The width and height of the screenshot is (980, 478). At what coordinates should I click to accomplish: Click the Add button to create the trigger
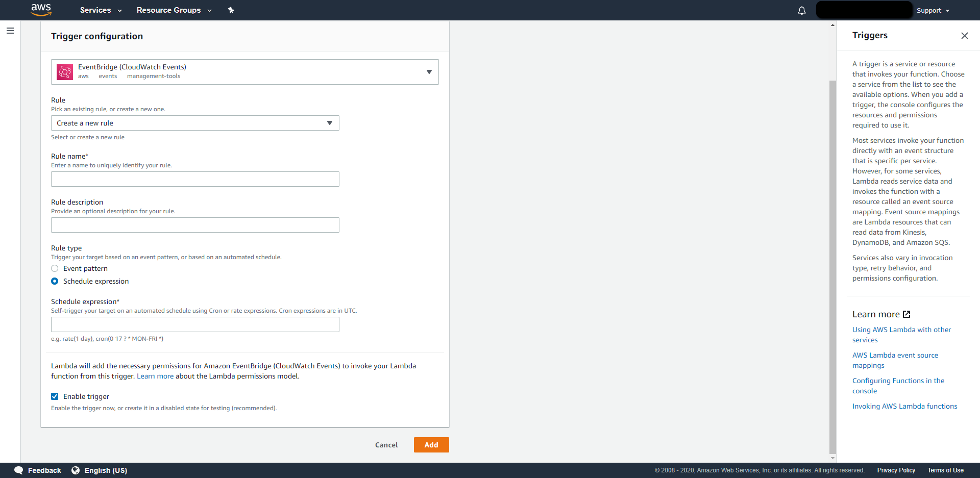[x=431, y=444]
